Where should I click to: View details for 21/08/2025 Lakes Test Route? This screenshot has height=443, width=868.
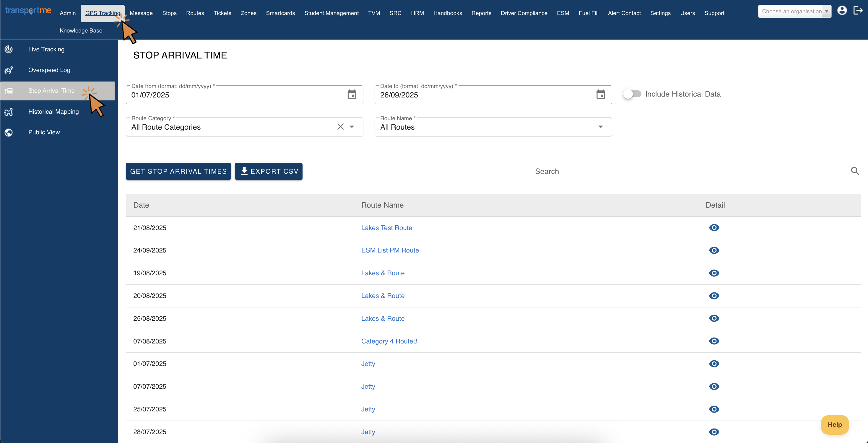(714, 228)
